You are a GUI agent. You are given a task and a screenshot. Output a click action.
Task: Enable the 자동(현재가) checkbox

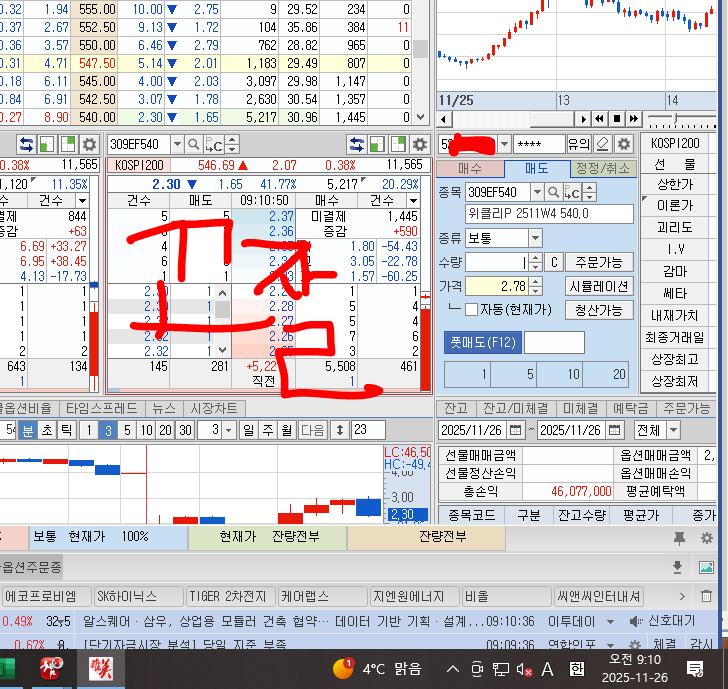(x=471, y=310)
